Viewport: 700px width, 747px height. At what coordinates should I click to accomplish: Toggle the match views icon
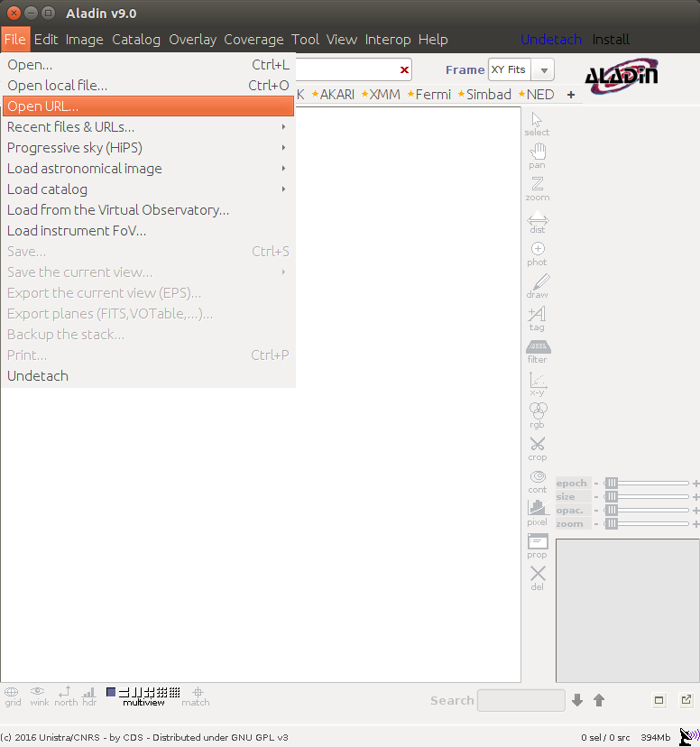coord(196,696)
